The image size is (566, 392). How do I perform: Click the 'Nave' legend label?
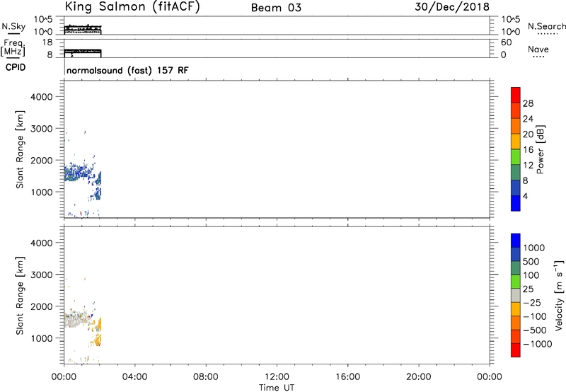[538, 49]
